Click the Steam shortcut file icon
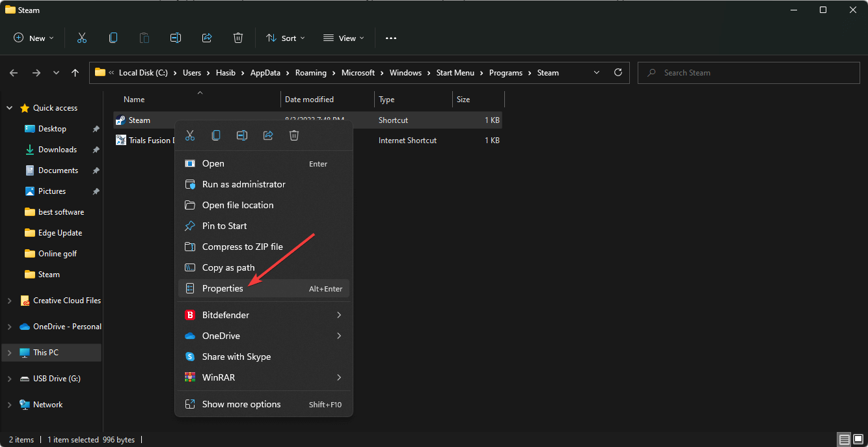 (x=121, y=120)
